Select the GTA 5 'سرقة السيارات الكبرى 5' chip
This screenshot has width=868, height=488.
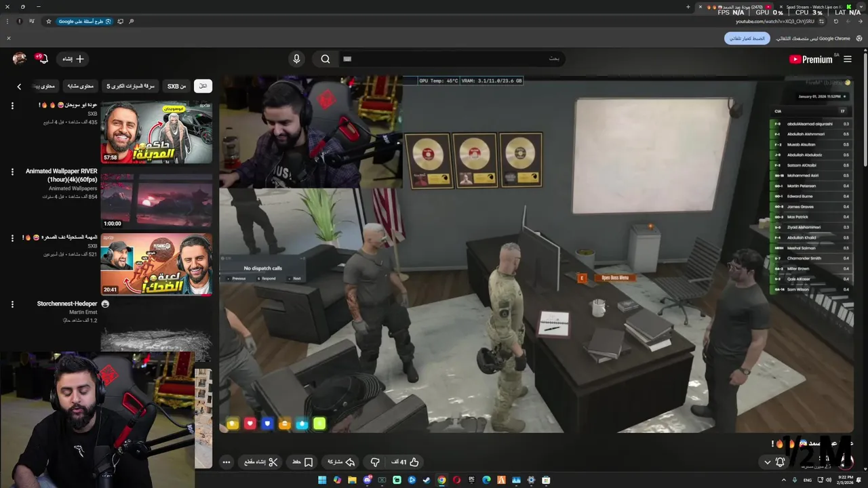pos(130,86)
